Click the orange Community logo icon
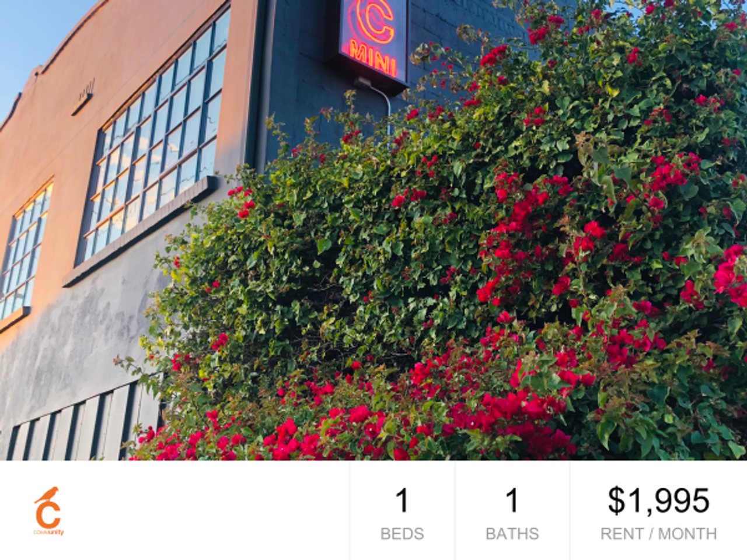The height and width of the screenshot is (560, 747). pos(48,510)
